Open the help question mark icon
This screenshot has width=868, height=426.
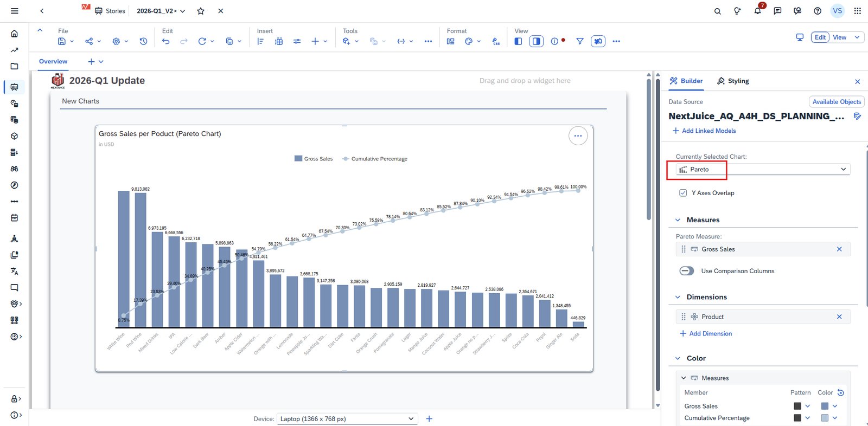click(818, 11)
